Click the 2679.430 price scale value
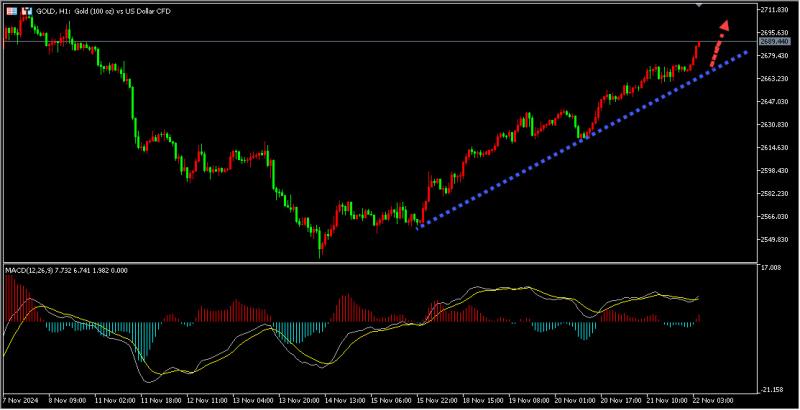Image resolution: width=800 pixels, height=410 pixels. pos(773,56)
